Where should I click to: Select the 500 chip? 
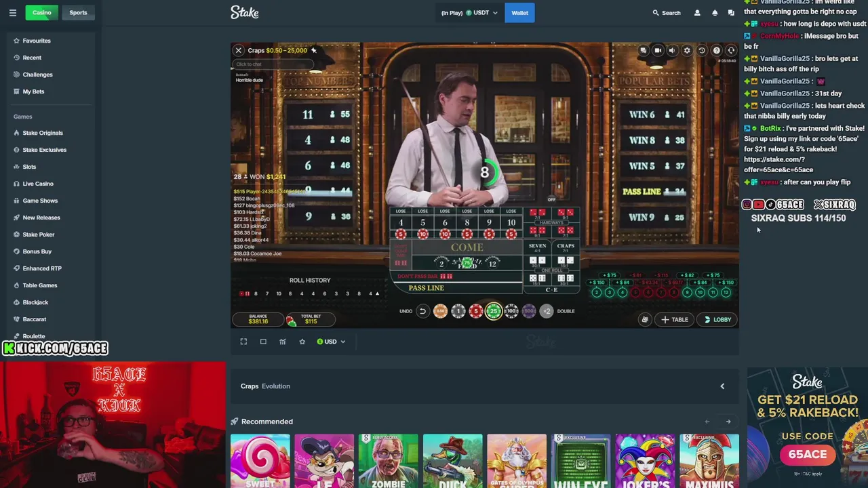click(529, 311)
